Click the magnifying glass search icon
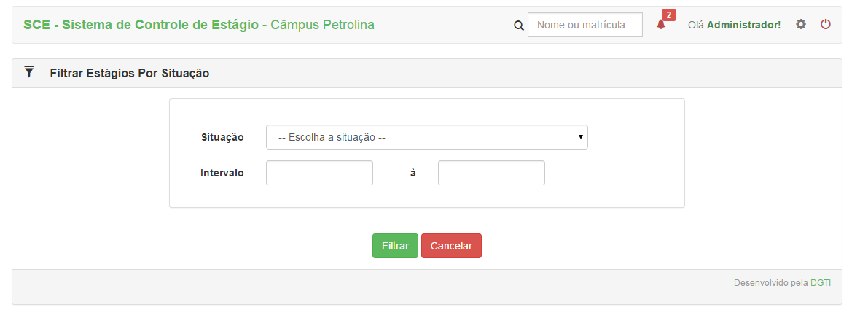Screen dimensions: 868x326 (x=519, y=26)
